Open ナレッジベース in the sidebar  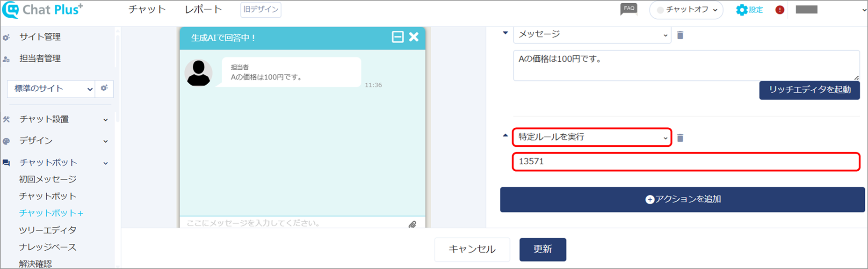pos(48,247)
